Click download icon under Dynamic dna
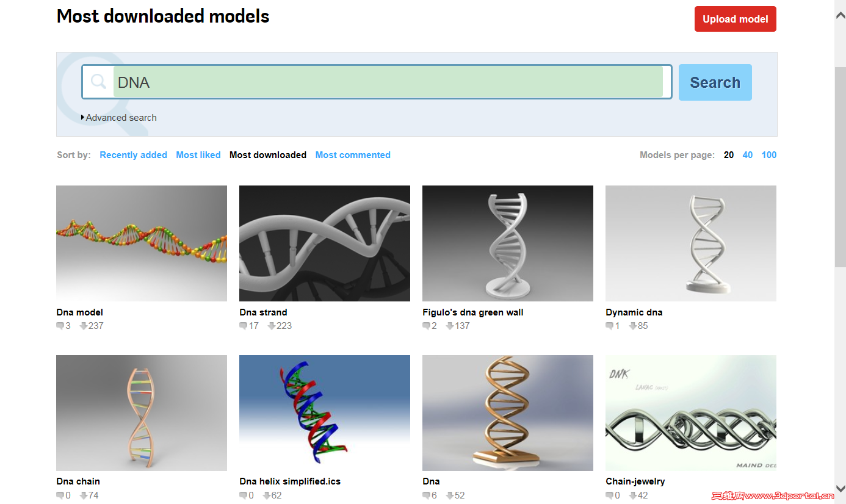 coord(633,326)
